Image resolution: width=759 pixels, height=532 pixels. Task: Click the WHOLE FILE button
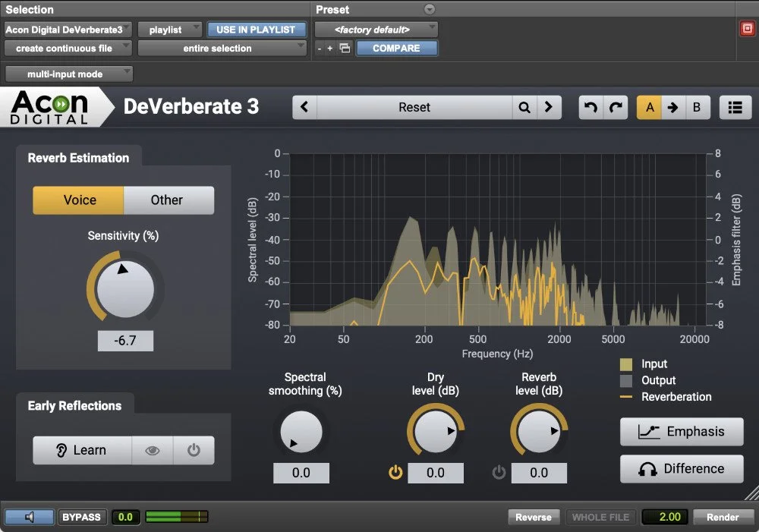[x=600, y=517]
